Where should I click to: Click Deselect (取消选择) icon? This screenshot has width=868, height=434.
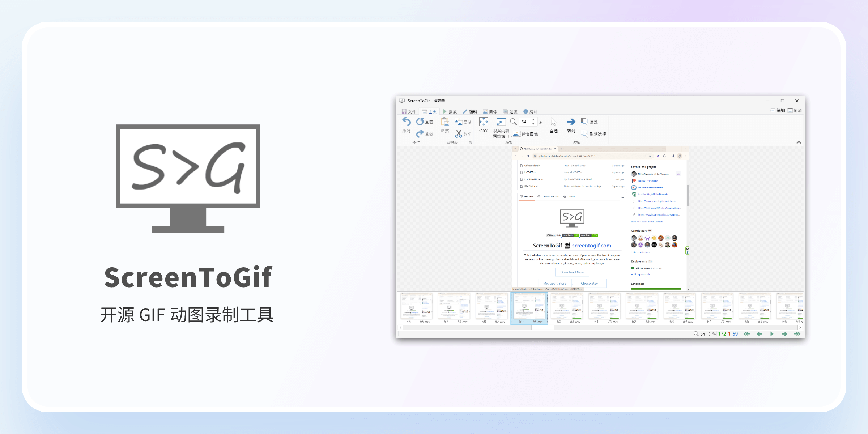pyautogui.click(x=584, y=133)
